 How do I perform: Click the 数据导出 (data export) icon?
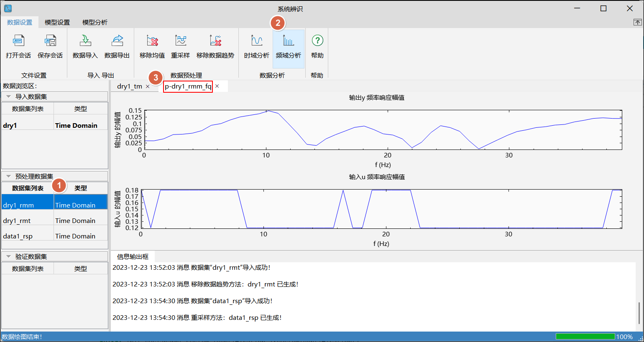coord(117,41)
